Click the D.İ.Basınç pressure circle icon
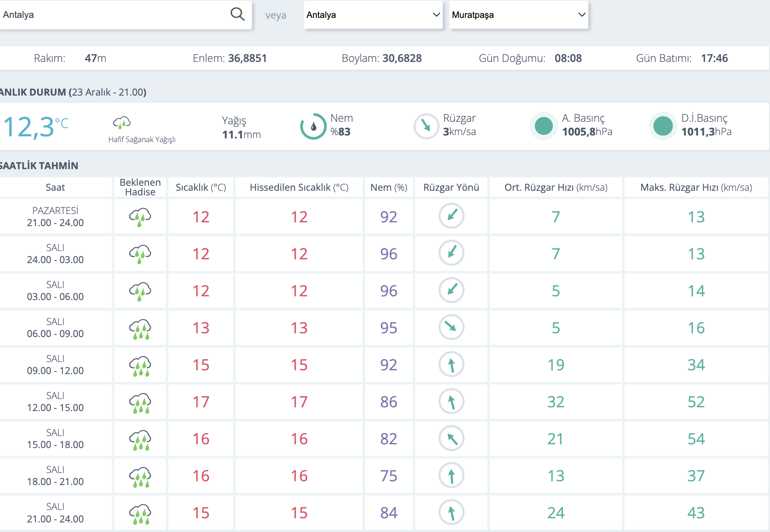Screen dimensions: 770x532 tap(663, 126)
